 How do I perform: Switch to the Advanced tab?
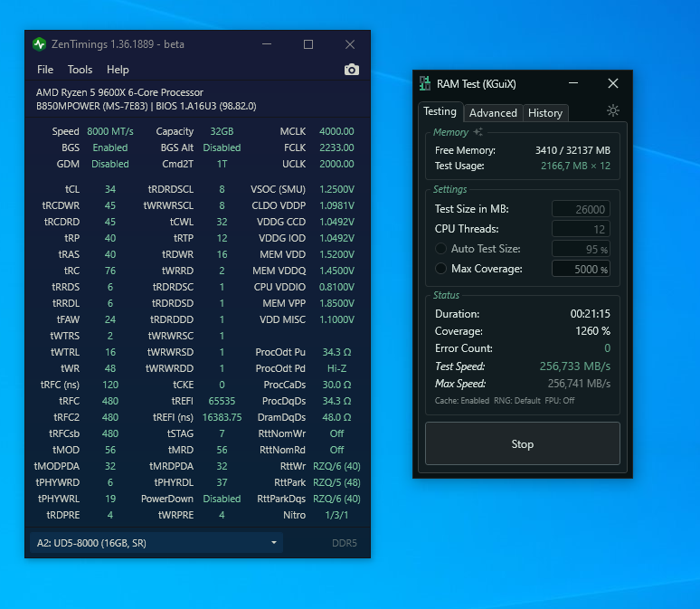[493, 113]
